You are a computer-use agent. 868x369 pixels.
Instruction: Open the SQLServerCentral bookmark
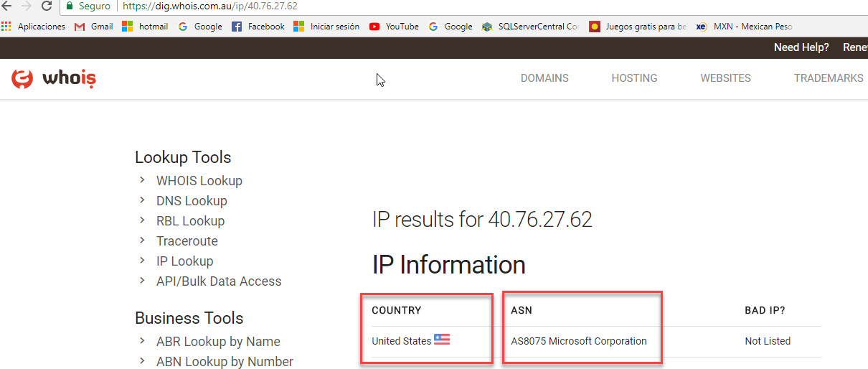pyautogui.click(x=531, y=27)
